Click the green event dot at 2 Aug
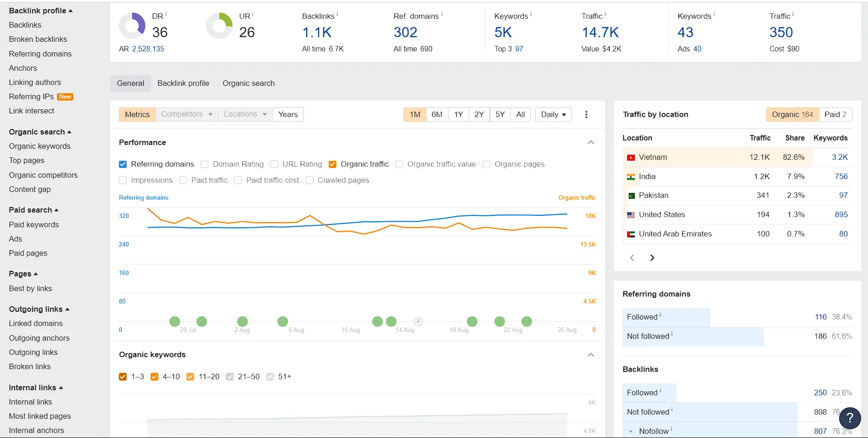 coord(242,321)
